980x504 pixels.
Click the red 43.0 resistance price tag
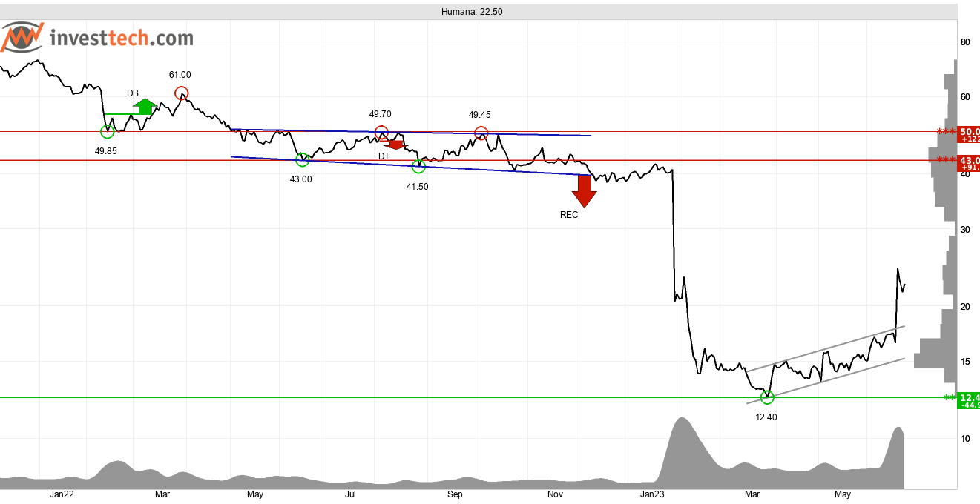coord(969,163)
